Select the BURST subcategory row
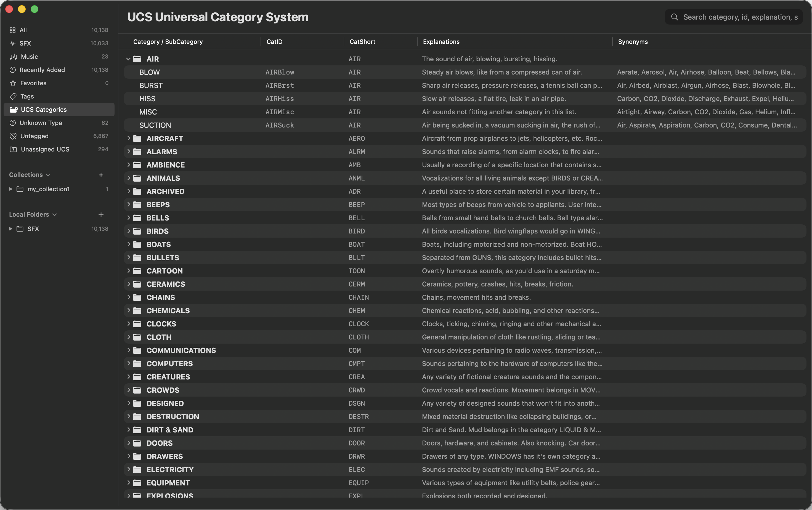Screen dimensions: 812x510 [x=465, y=86]
